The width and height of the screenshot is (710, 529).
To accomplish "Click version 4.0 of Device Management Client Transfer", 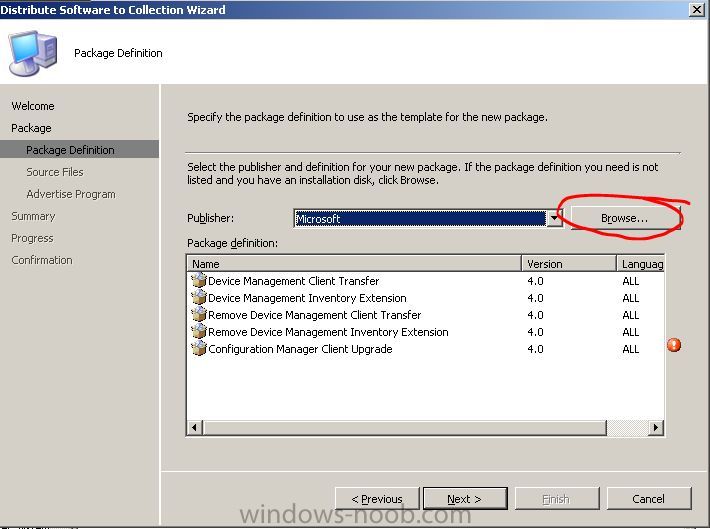I will point(535,281).
